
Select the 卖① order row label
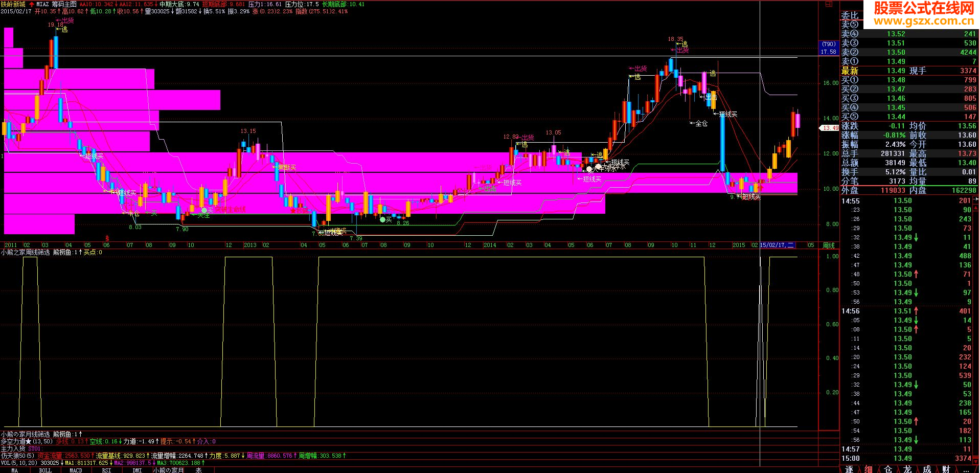point(850,61)
